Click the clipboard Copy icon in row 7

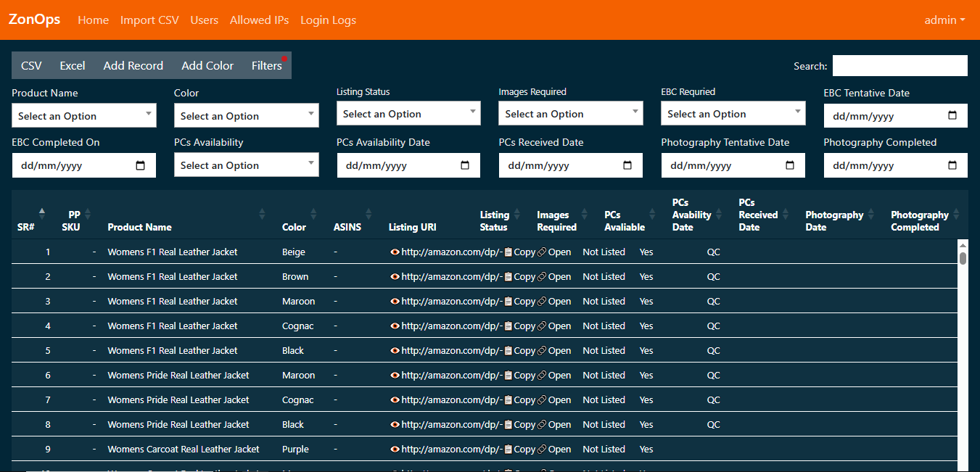(508, 400)
